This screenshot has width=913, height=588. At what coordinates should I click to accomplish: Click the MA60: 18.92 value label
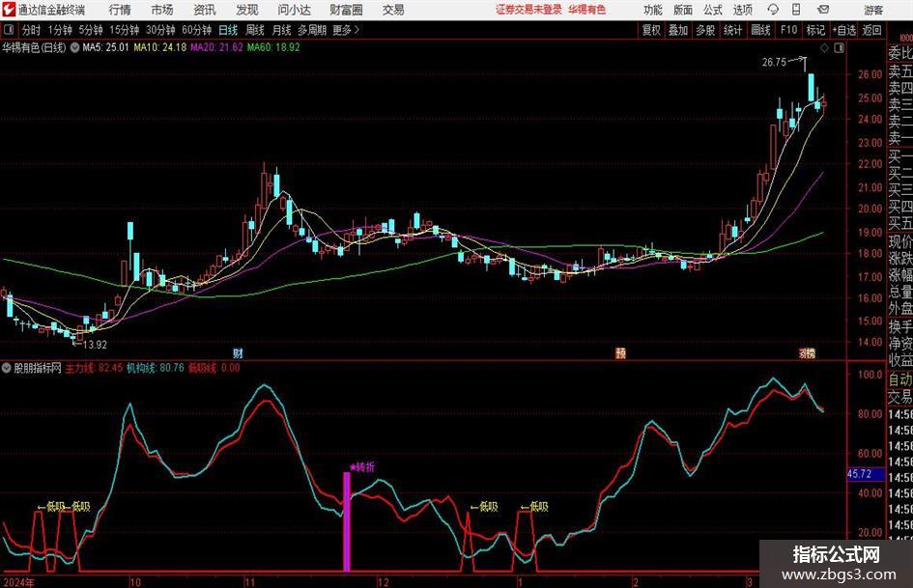tap(273, 47)
